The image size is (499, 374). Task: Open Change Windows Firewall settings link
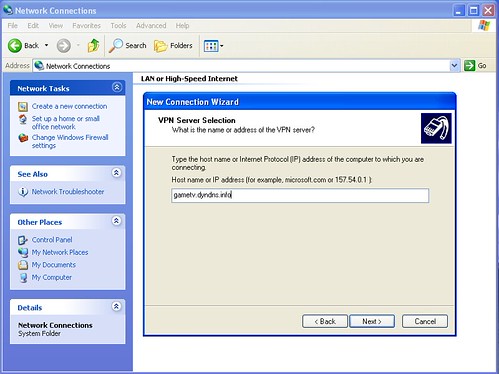[70, 141]
